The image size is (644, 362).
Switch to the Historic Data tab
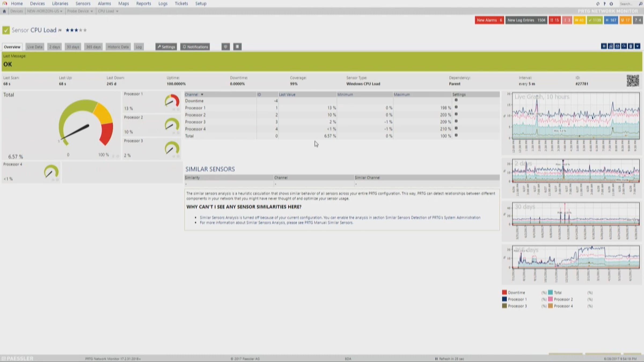[x=118, y=47]
